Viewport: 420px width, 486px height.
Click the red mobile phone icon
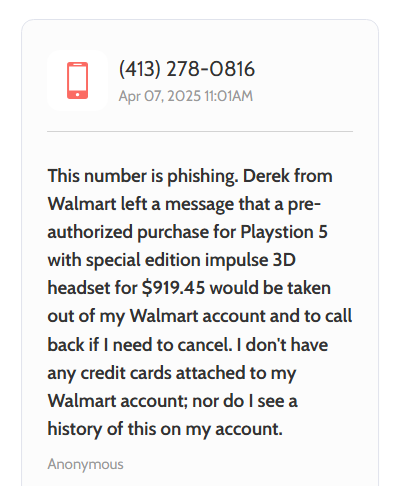click(x=77, y=80)
